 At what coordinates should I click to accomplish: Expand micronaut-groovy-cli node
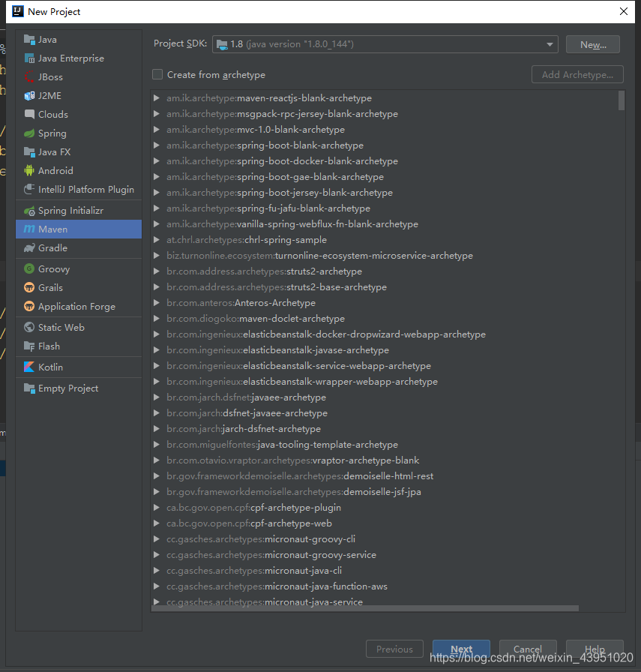(x=157, y=539)
